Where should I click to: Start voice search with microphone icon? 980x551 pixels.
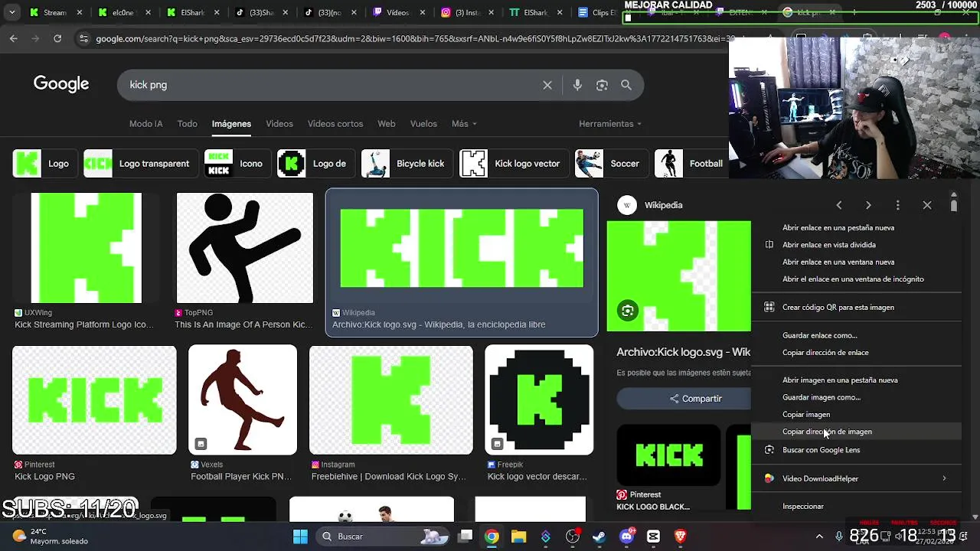(577, 85)
